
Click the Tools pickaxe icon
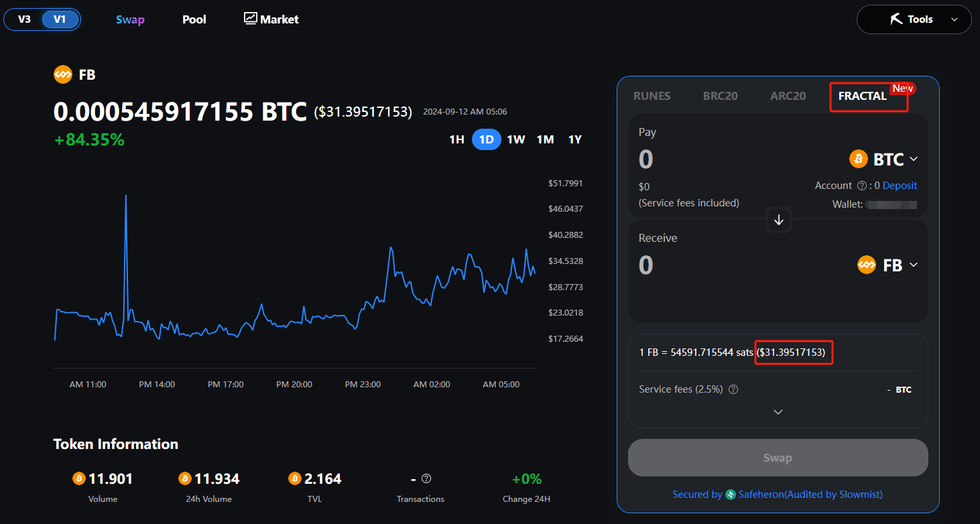coord(896,19)
